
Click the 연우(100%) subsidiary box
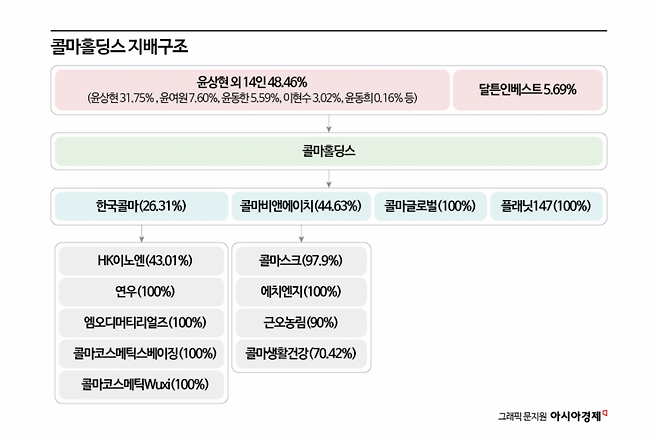tap(141, 292)
